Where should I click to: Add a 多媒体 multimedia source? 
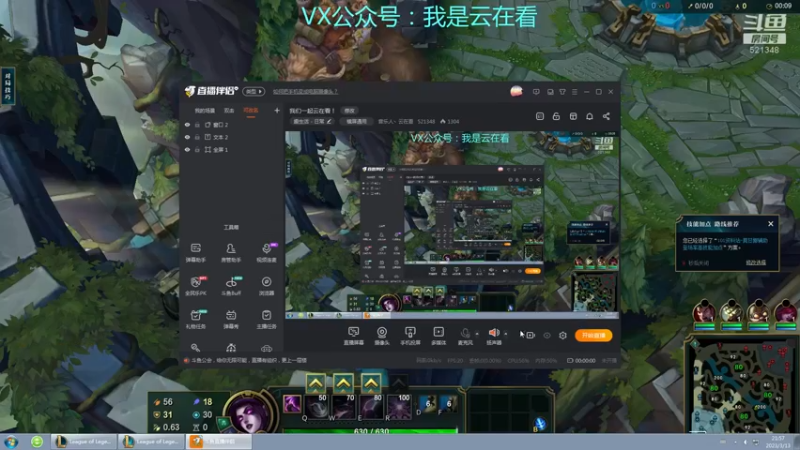[x=438, y=336]
